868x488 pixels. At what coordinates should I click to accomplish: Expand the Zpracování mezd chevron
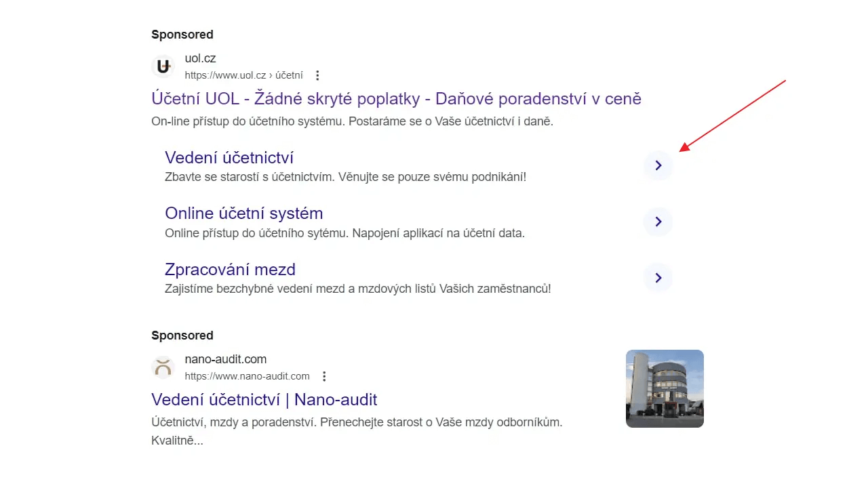click(658, 278)
